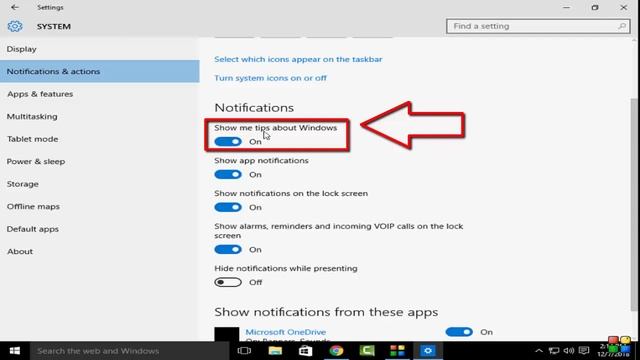Image resolution: width=640 pixels, height=360 pixels.
Task: Click the settings page vertical scrollbar
Action: [x=634, y=204]
